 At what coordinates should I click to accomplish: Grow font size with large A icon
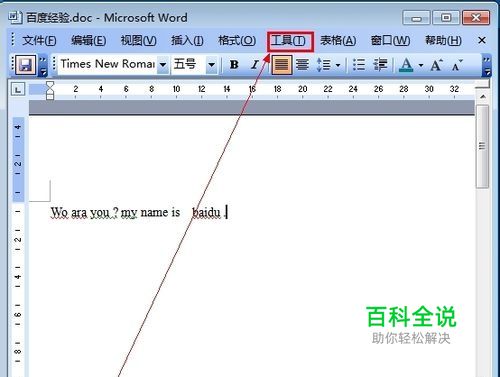point(436,65)
